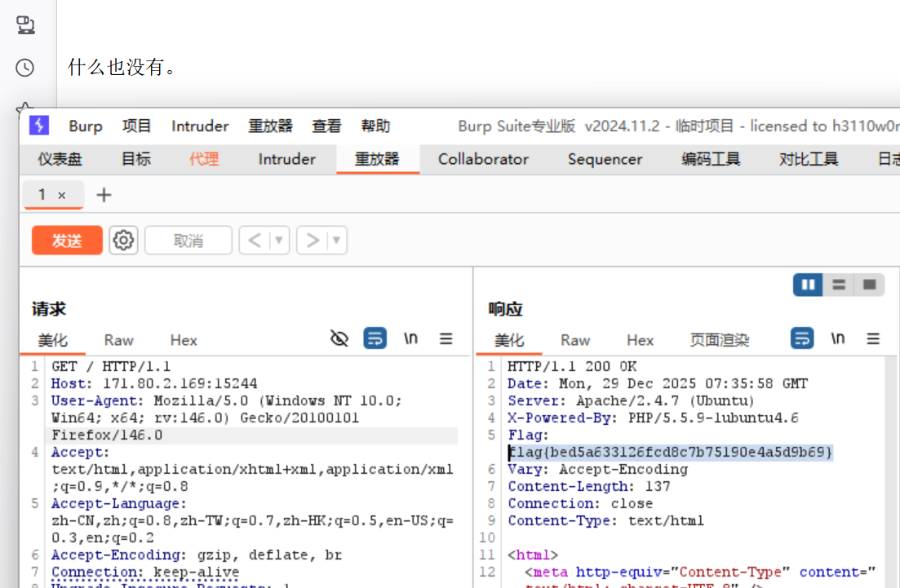Switch to 目标 tab
900x588 pixels.
(x=136, y=159)
